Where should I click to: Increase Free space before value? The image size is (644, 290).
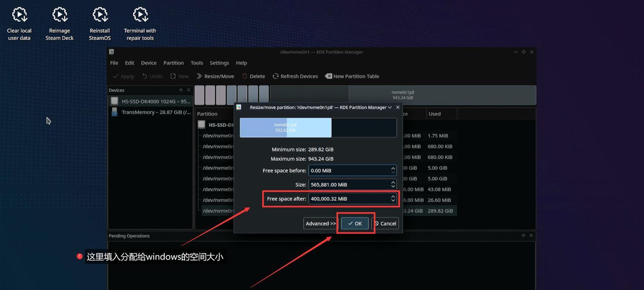point(393,168)
